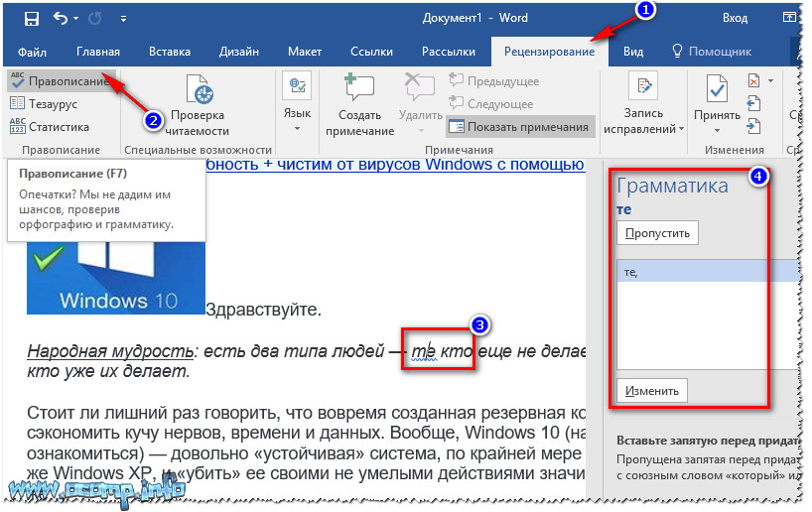Click Создать примечание comment icon
The height and width of the screenshot is (512, 812).
[359, 88]
